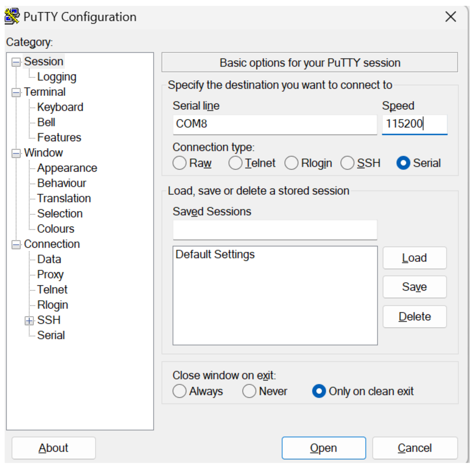Click the Saved Sessions name field
The image size is (476, 468).
tap(275, 230)
